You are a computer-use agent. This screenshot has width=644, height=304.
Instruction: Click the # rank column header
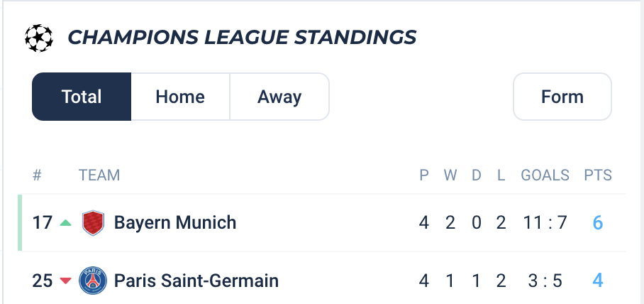37,175
